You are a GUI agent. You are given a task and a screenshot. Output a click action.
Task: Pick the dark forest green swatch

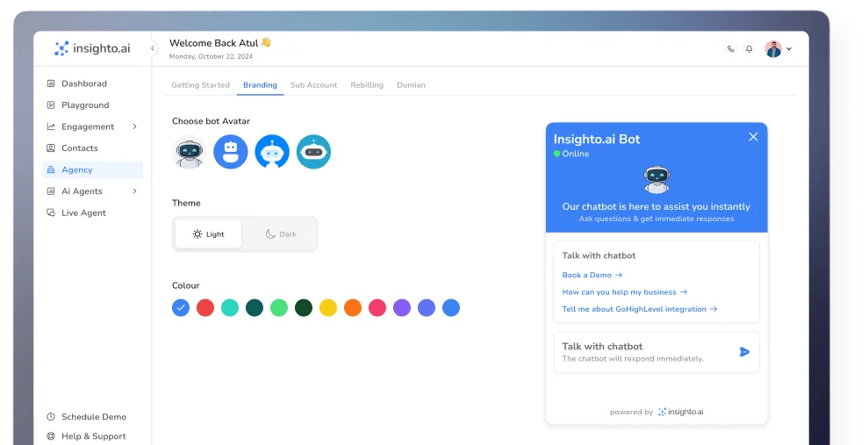[304, 308]
